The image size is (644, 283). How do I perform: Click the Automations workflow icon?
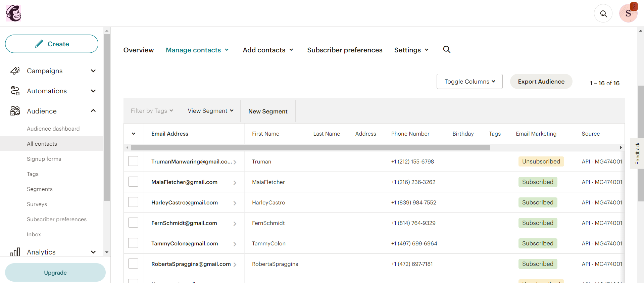tap(15, 91)
